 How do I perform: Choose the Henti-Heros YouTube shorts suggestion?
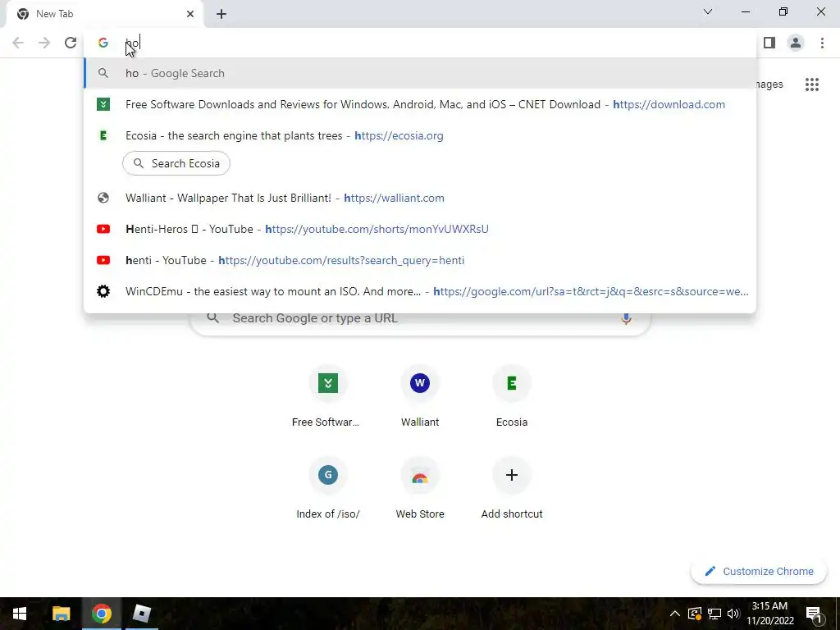[x=421, y=230]
